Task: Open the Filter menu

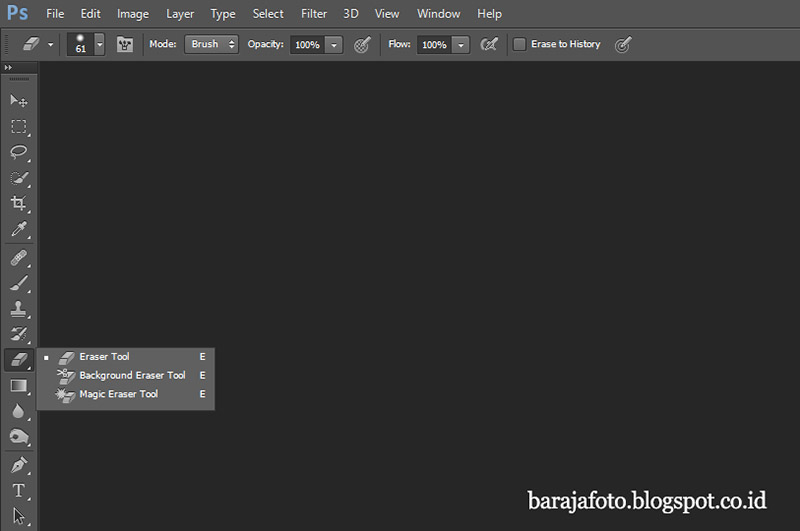Action: pos(314,14)
